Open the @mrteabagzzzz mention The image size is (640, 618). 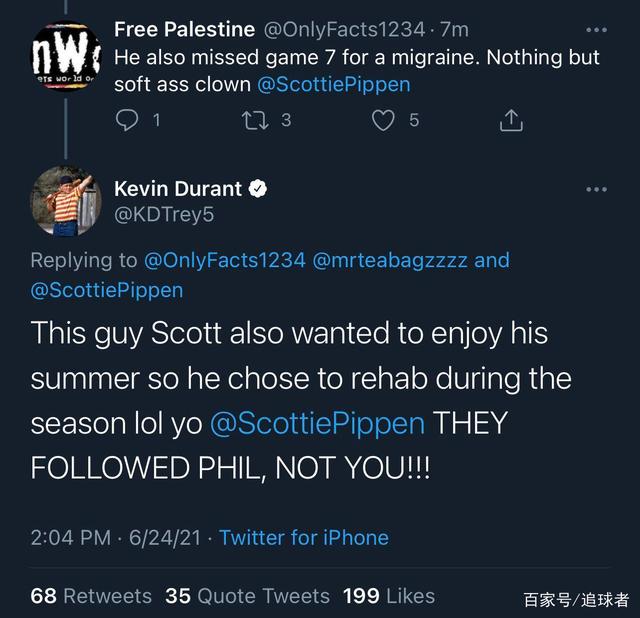(x=390, y=261)
